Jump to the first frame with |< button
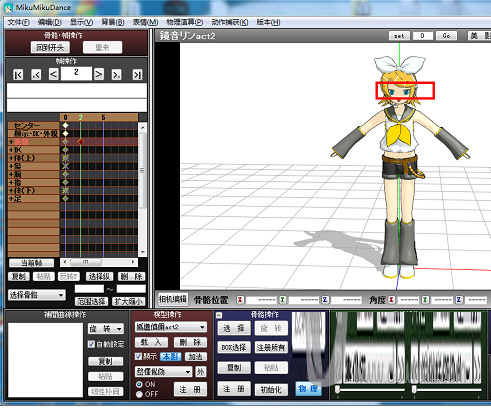Screen dimensions: 491x408 [18, 75]
